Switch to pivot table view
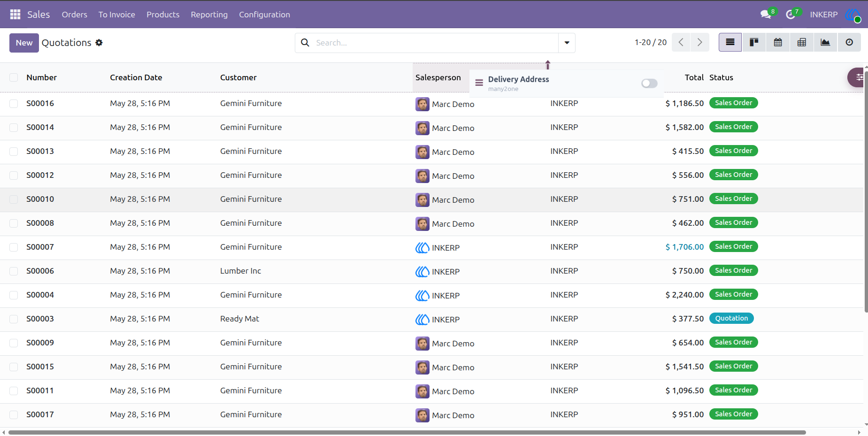This screenshot has height=436, width=868. pyautogui.click(x=802, y=42)
